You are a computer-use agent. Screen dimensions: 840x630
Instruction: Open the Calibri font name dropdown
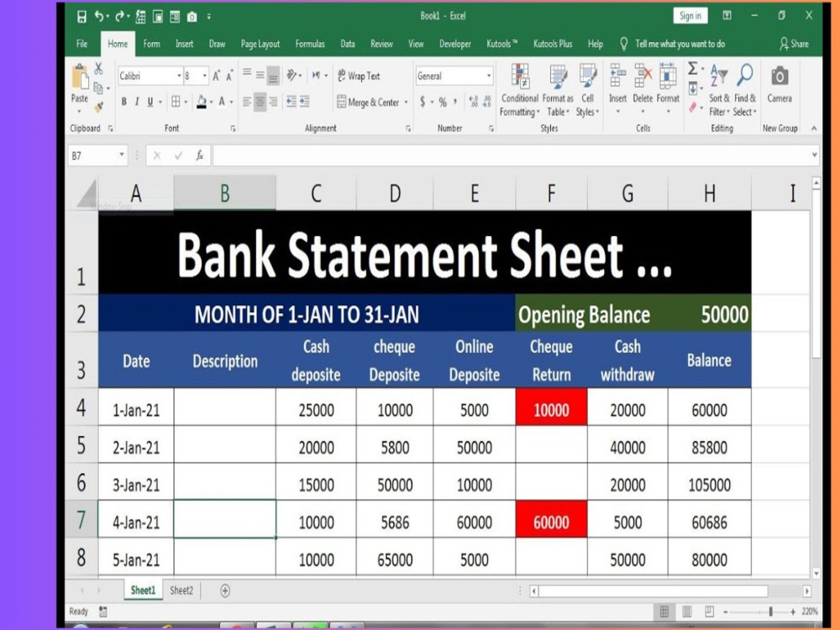tap(179, 76)
